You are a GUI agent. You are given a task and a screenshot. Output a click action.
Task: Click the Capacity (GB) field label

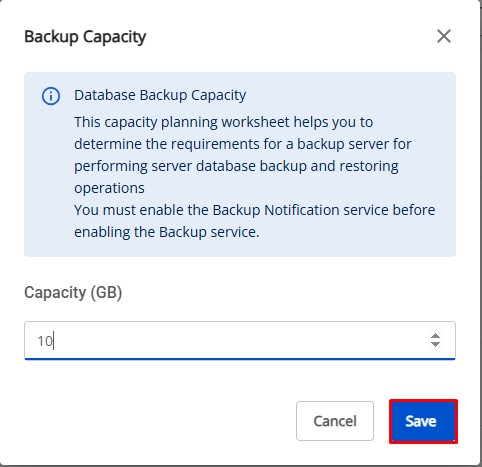click(73, 293)
